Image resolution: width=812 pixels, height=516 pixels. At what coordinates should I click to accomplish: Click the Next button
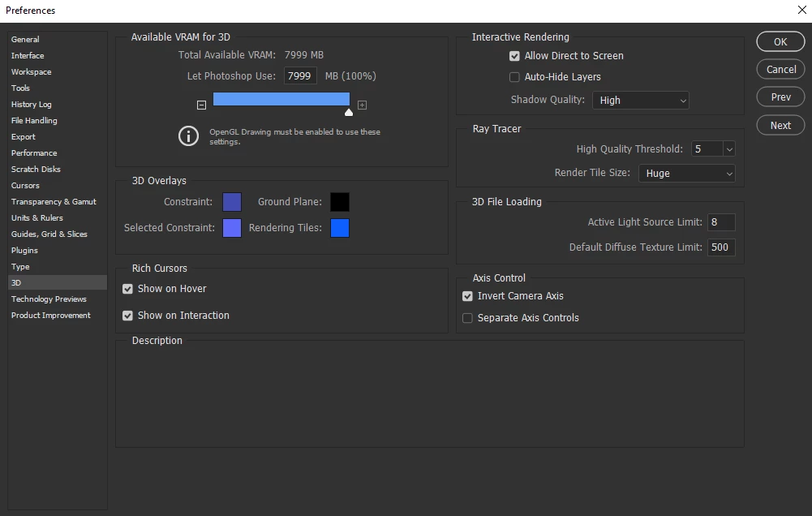point(780,126)
